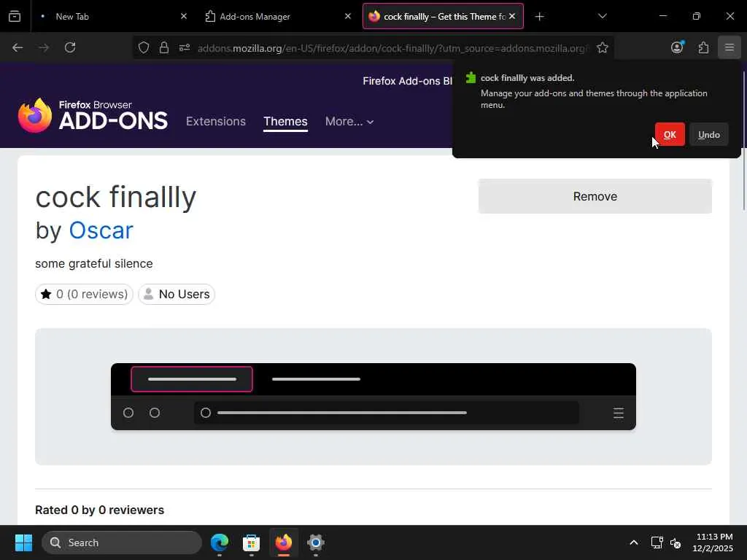Open a new tab with plus icon

click(x=539, y=17)
